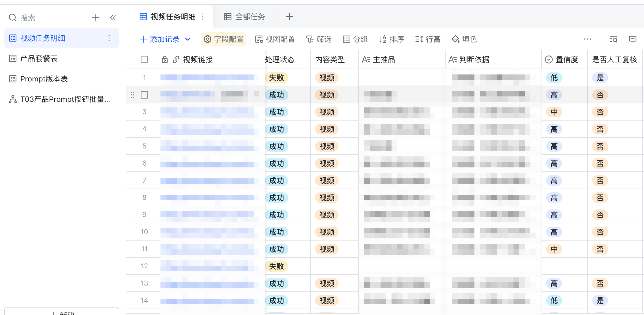The height and width of the screenshot is (315, 644).
Task: Adjust 行高 row height
Action: coord(428,39)
